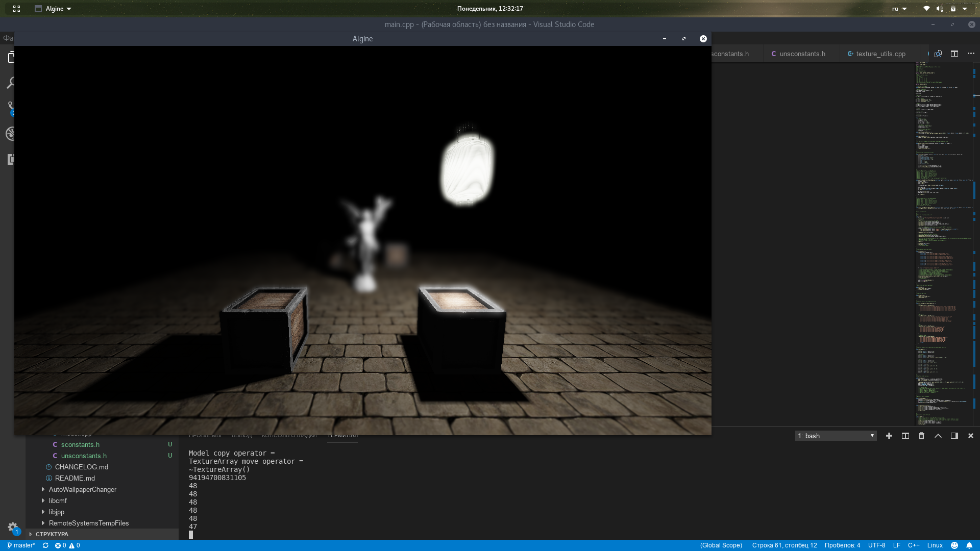Viewport: 980px width, 551px height.
Task: Click the terminal output value 47
Action: [x=193, y=527]
